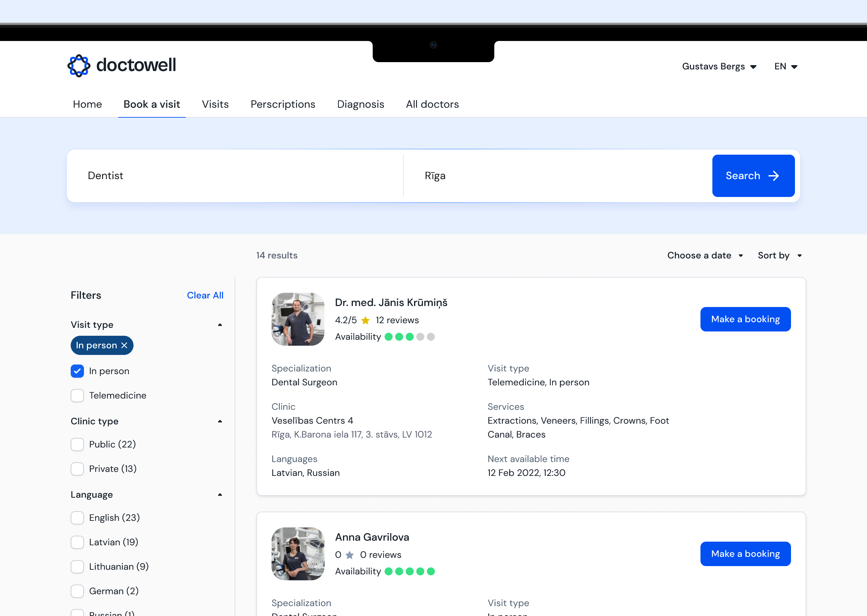Check the Private (13) clinic type
Image resolution: width=867 pixels, height=616 pixels.
(x=77, y=469)
